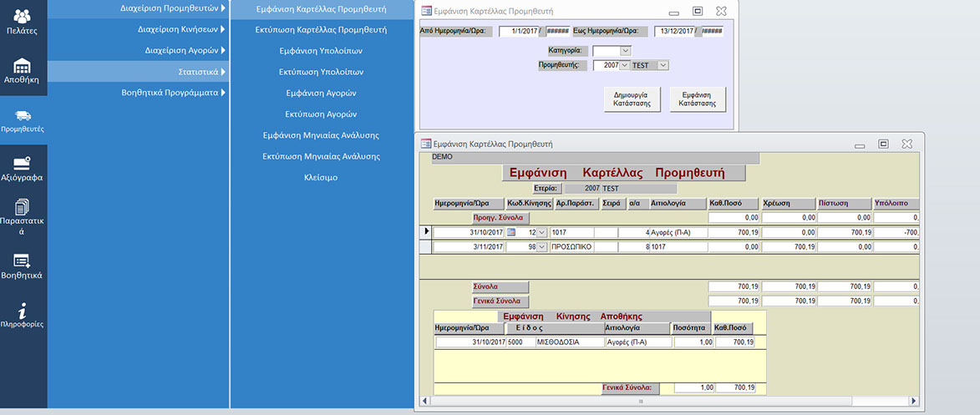Click the Πληροφορίες info icon
This screenshot has height=415, width=980.
coord(23,314)
